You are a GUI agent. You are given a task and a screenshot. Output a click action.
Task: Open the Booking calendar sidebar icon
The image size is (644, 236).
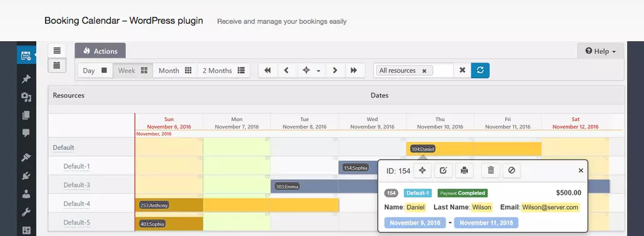pyautogui.click(x=26, y=56)
